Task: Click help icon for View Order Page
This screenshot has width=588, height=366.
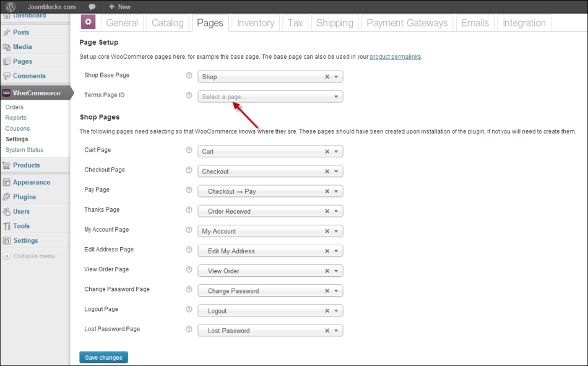Action: 189,269
